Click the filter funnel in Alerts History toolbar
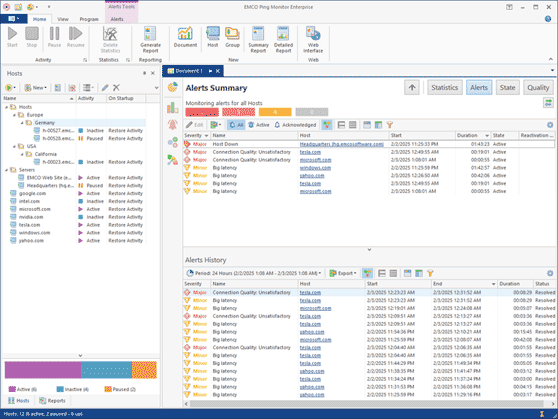 click(430, 273)
